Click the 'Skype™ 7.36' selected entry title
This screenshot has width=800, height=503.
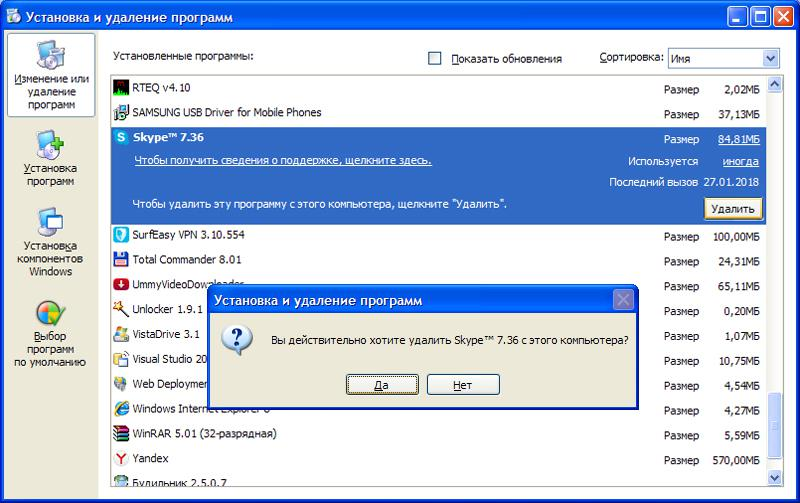click(168, 137)
